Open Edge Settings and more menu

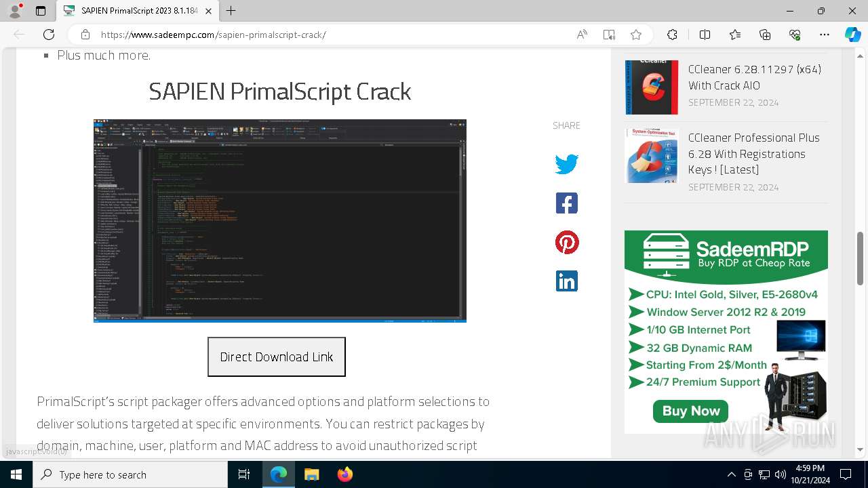[x=825, y=35]
